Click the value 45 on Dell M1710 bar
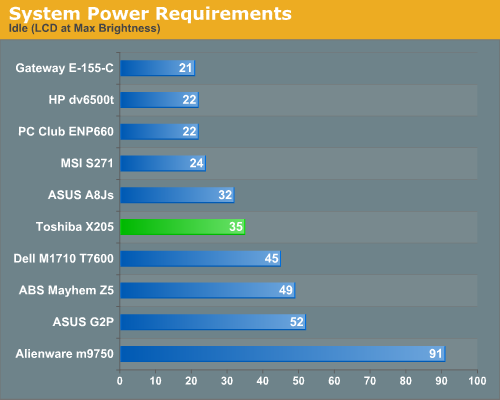Viewport: 500px width, 400px height. (272, 259)
